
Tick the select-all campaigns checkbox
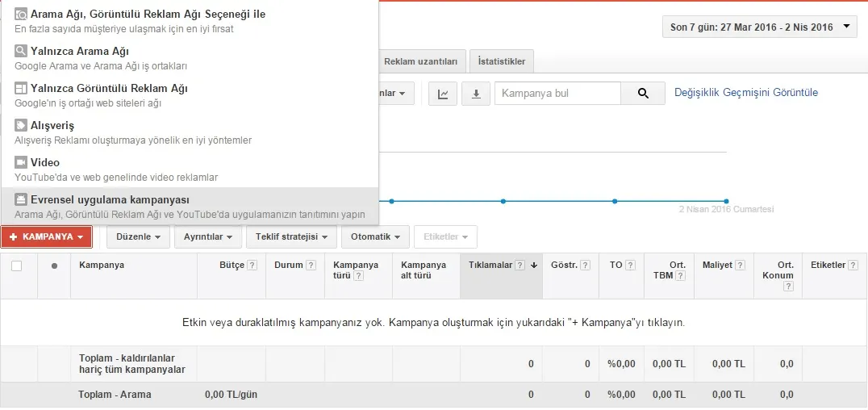[17, 266]
